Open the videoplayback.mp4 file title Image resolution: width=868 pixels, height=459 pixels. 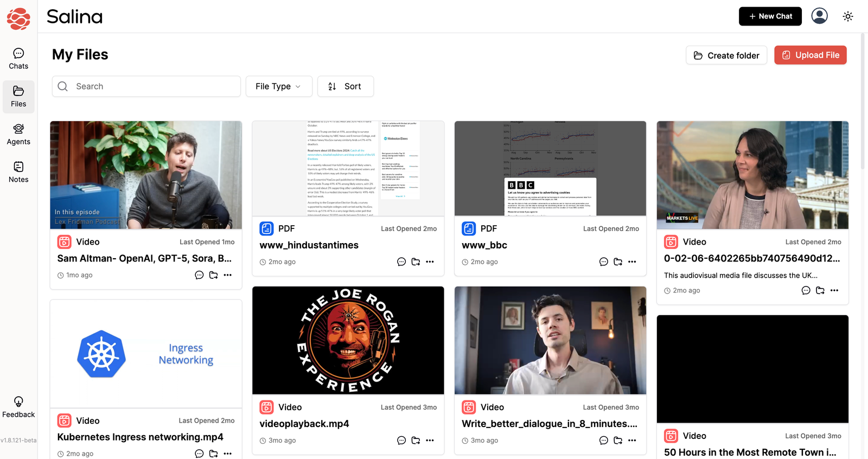pos(304,424)
